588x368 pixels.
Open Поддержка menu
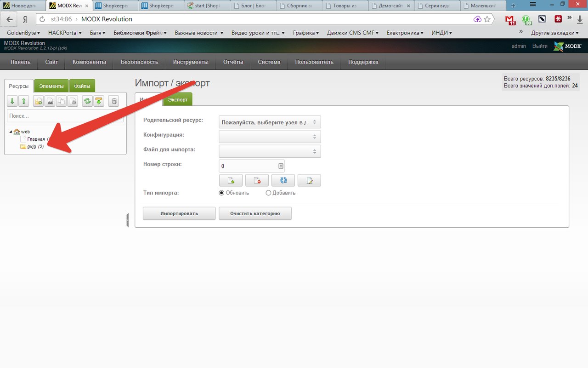363,62
